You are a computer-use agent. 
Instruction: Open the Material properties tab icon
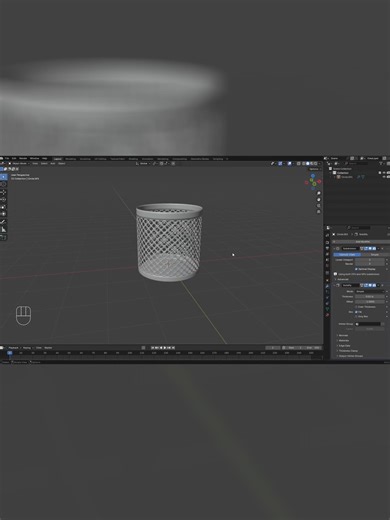(x=327, y=315)
